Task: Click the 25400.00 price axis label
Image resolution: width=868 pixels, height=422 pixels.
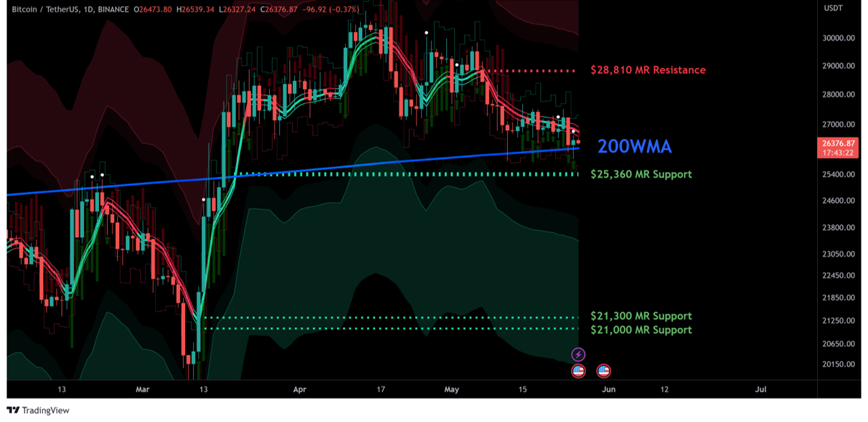Action: pos(839,175)
